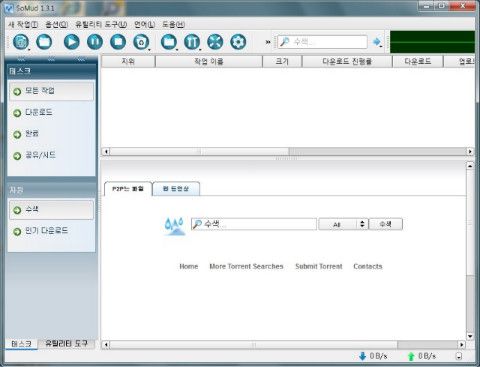Switch to the P2P는 파일 tab
Image resolution: width=480 pixels, height=367 pixels.
pyautogui.click(x=128, y=189)
